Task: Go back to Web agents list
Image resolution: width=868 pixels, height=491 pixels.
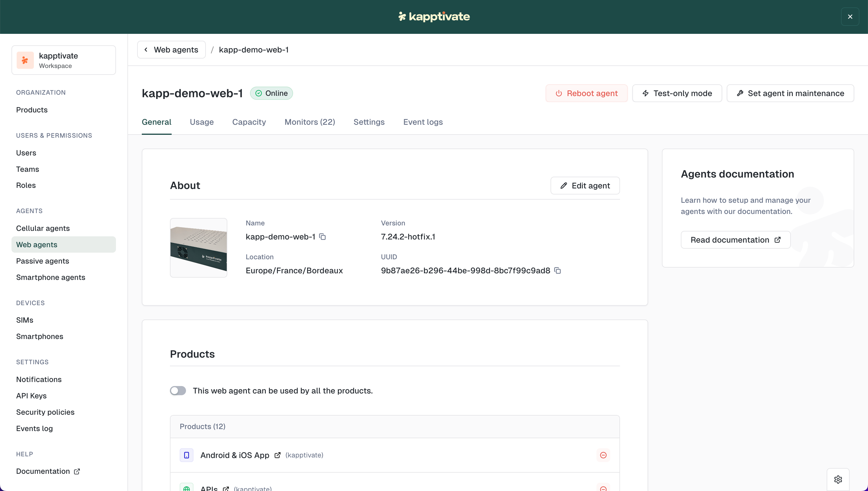Action: 171,50
